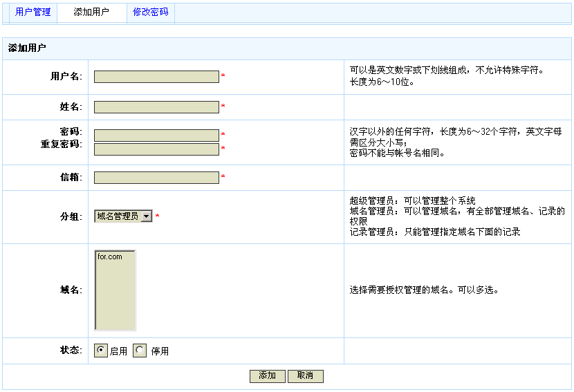
Task: Click the 选择需要授权管理的域名 hint text
Action: pos(424,290)
